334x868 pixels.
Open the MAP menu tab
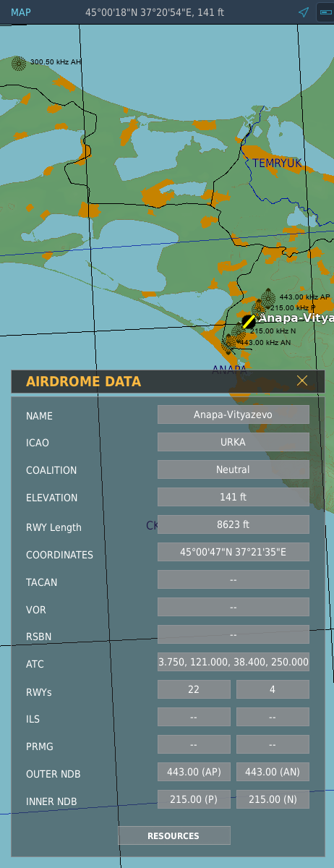click(21, 12)
